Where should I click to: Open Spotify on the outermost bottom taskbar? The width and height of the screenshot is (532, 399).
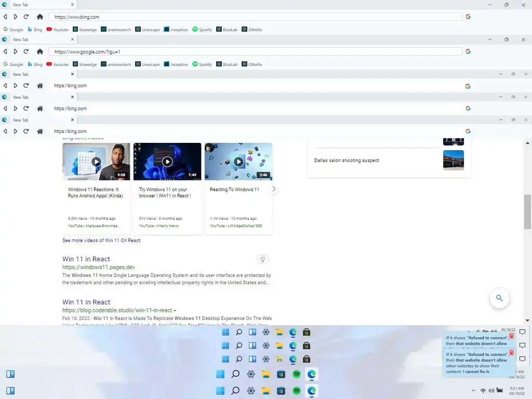click(x=297, y=391)
